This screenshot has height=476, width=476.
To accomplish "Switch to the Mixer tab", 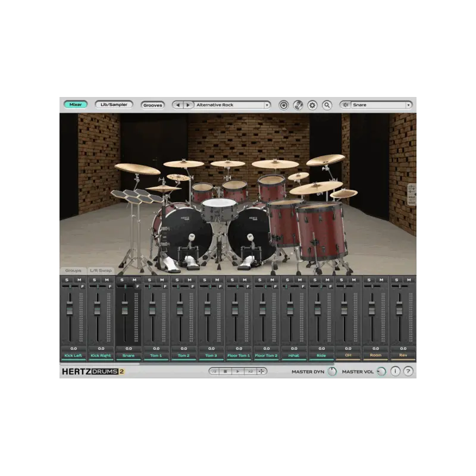I will pos(76,105).
